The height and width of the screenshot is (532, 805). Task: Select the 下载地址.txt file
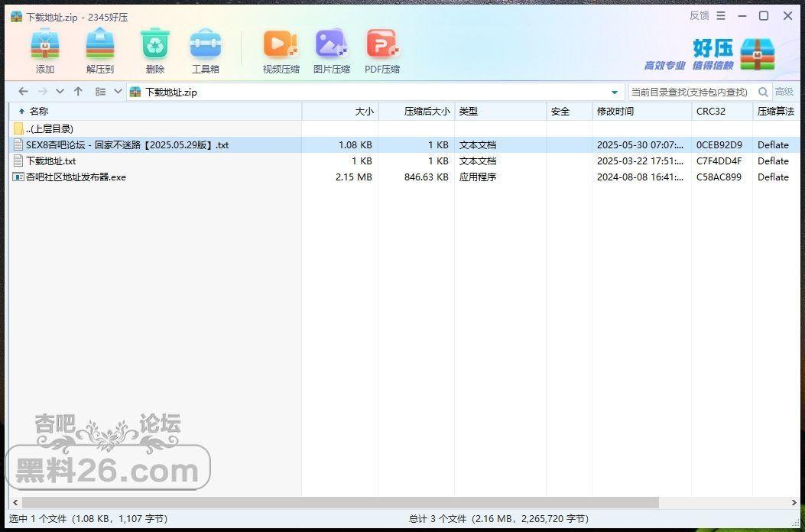click(x=404, y=161)
